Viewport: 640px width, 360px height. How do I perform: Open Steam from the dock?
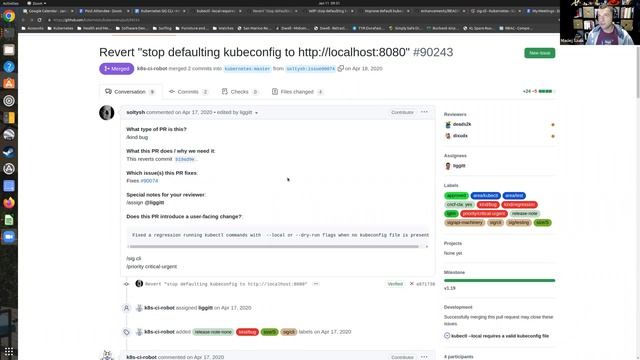click(x=9, y=152)
